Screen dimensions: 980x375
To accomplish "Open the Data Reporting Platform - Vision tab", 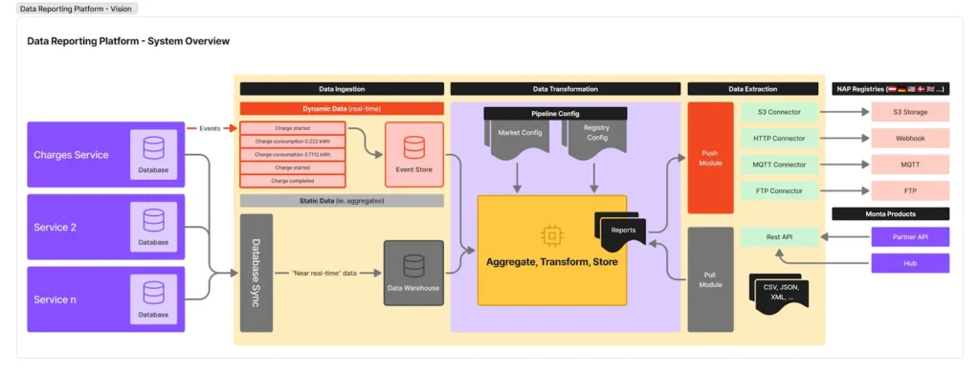I will tap(77, 9).
